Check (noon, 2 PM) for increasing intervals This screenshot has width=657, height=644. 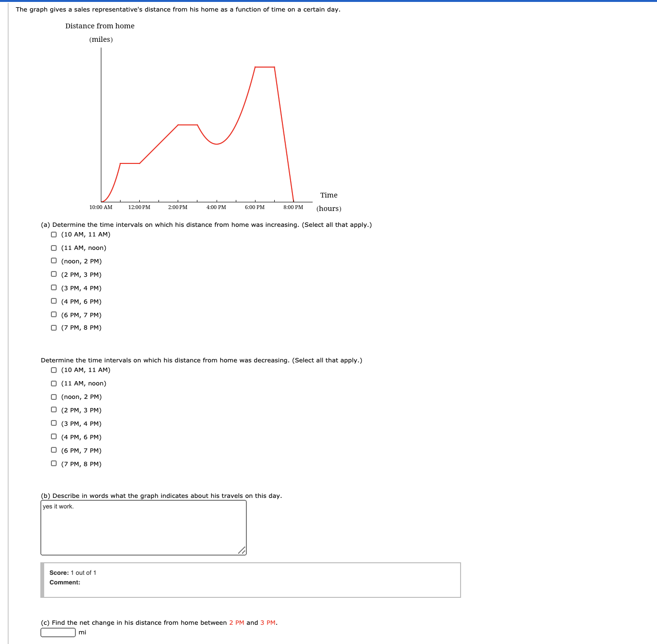[53, 261]
